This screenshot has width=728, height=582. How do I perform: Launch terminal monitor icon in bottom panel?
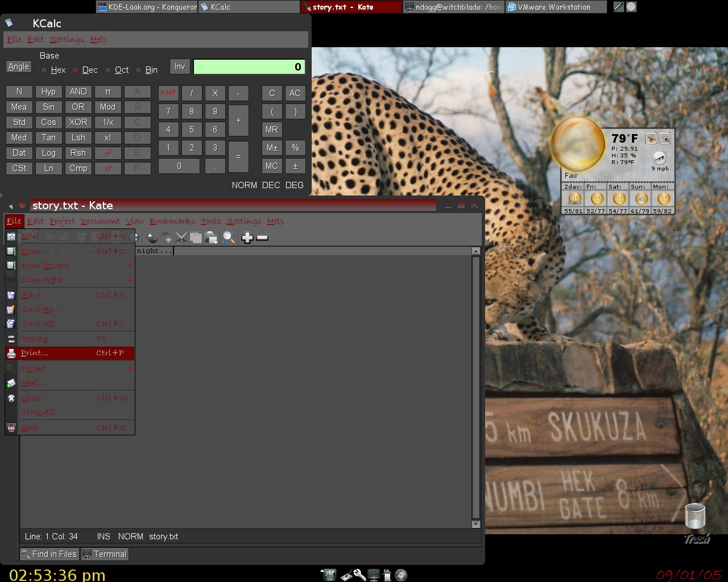click(x=374, y=575)
